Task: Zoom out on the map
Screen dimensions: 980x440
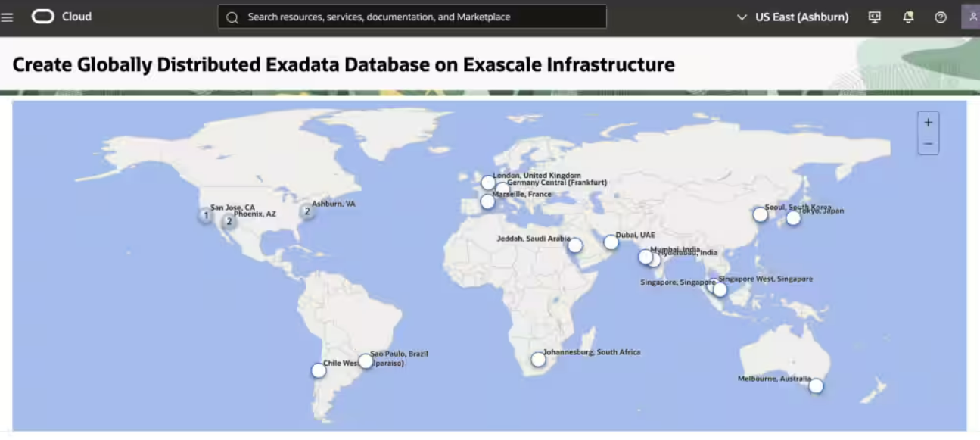Action: click(928, 144)
